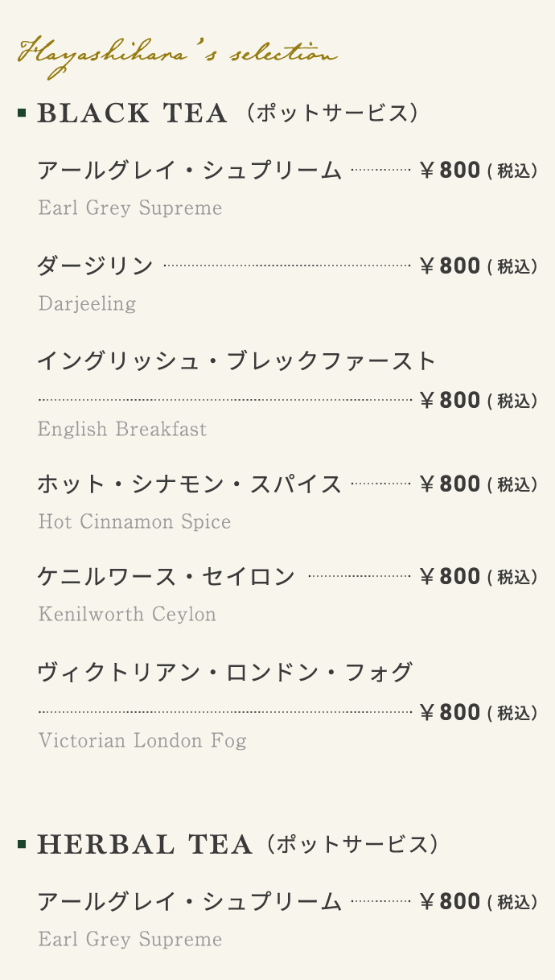Choose the ケニルワース・セイロン item
Image resolution: width=555 pixels, height=980 pixels.
166,577
